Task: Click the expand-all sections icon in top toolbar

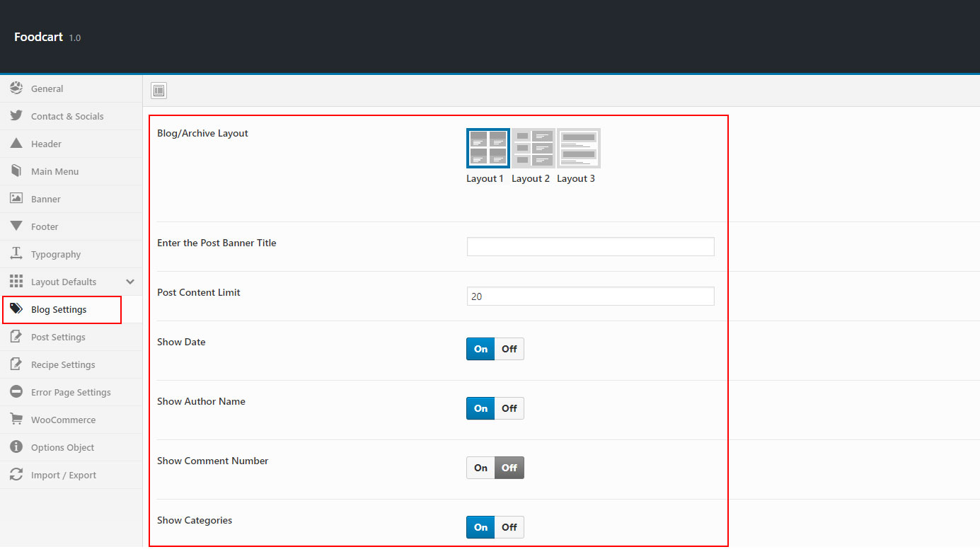Action: (159, 91)
